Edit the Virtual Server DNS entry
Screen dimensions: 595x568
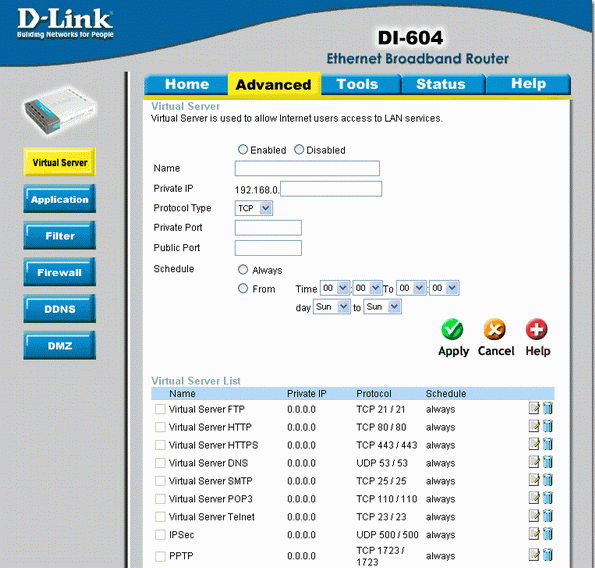[534, 462]
